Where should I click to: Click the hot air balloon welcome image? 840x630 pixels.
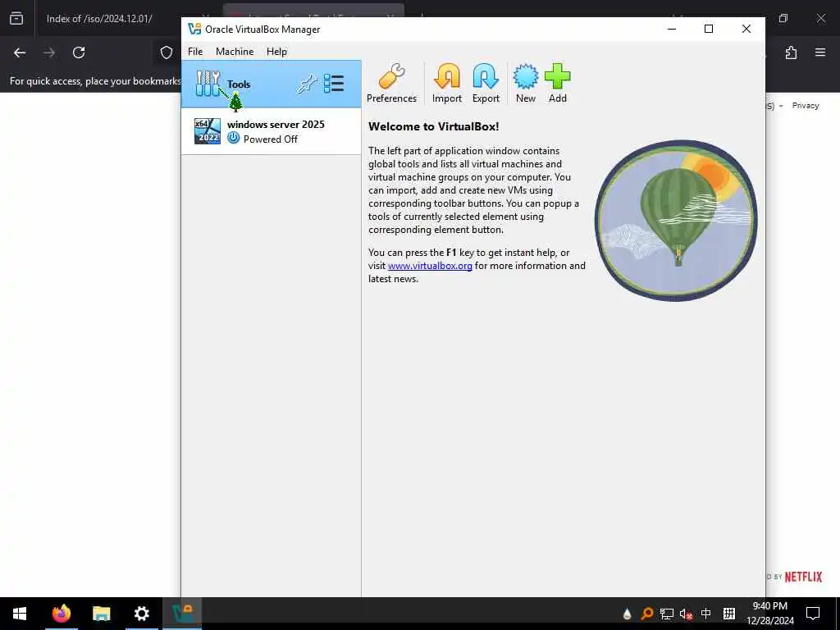676,221
